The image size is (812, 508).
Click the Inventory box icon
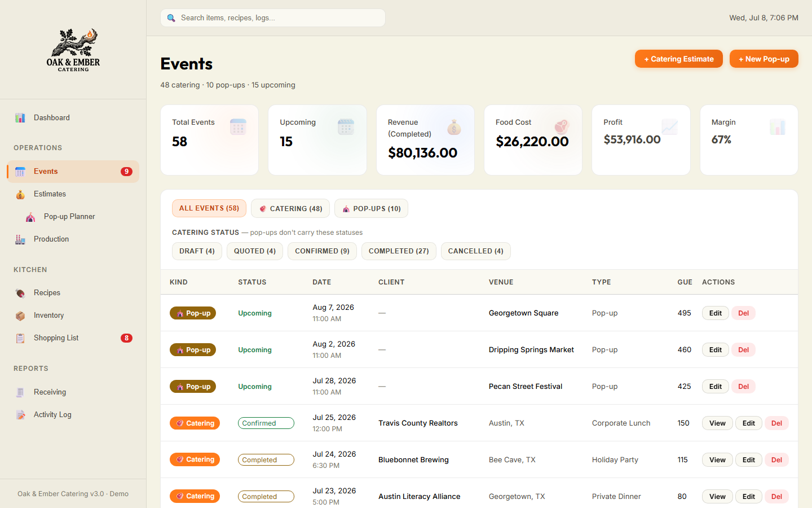click(x=20, y=316)
